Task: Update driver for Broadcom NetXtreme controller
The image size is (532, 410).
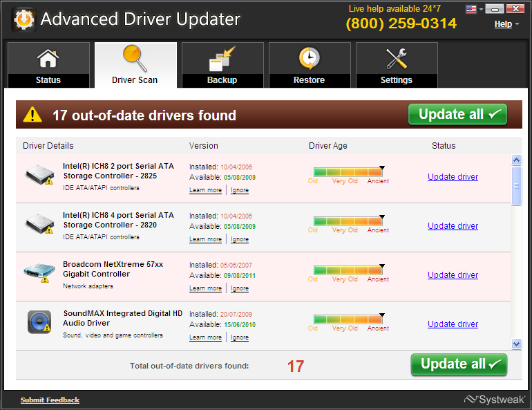Action: point(453,275)
